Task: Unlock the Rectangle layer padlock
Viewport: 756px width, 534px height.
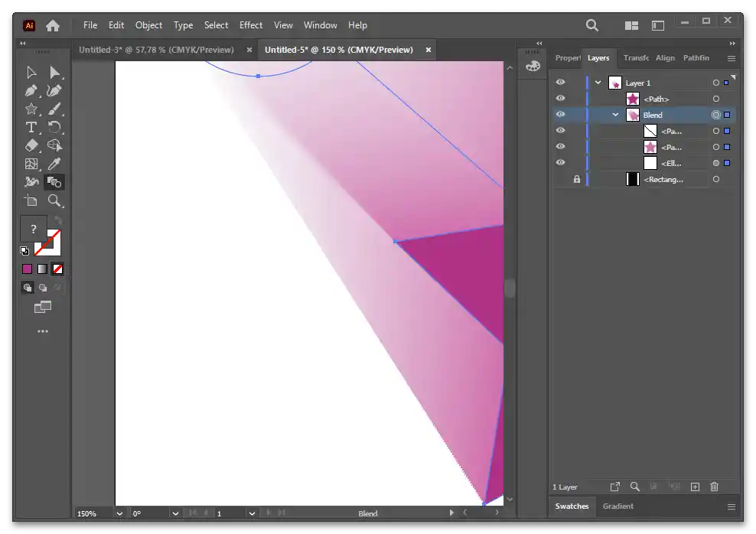Action: pos(577,179)
